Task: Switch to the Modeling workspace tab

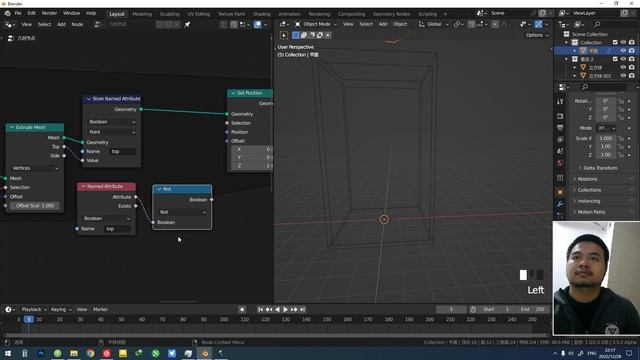Action: point(142,14)
